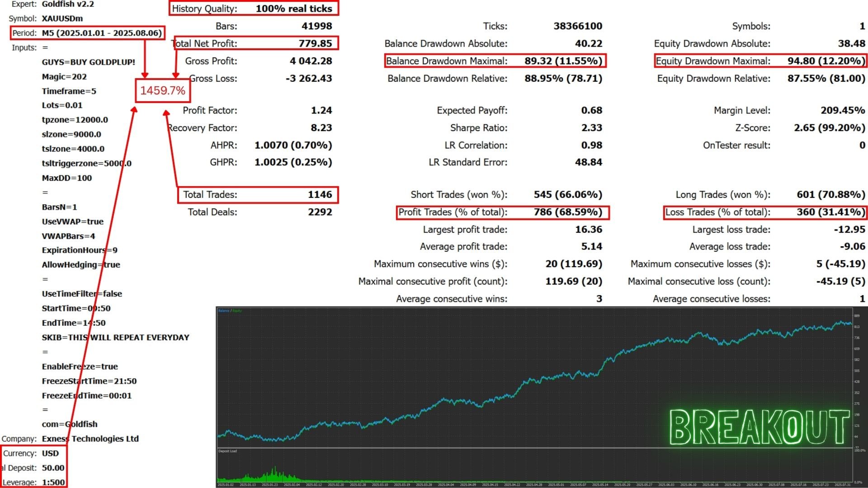
Task: Select Sharpe Ratio value "2.33"
Action: (592, 128)
